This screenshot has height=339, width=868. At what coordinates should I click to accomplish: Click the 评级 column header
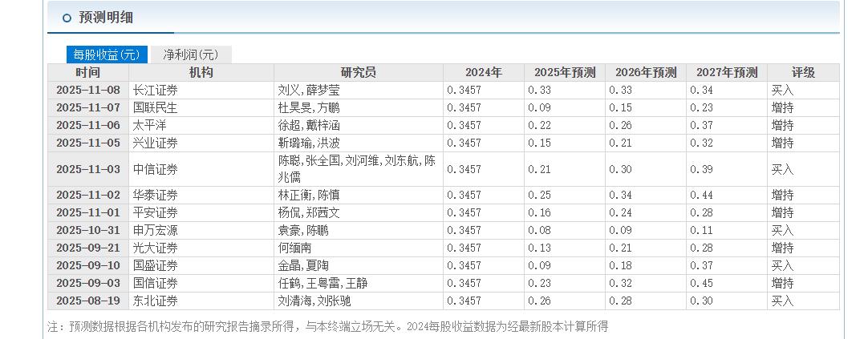(x=803, y=72)
